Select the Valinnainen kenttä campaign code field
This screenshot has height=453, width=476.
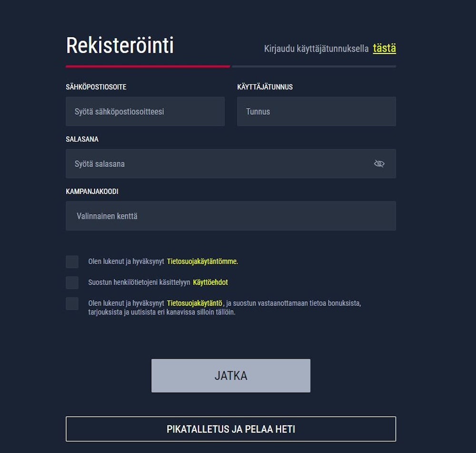(231, 216)
